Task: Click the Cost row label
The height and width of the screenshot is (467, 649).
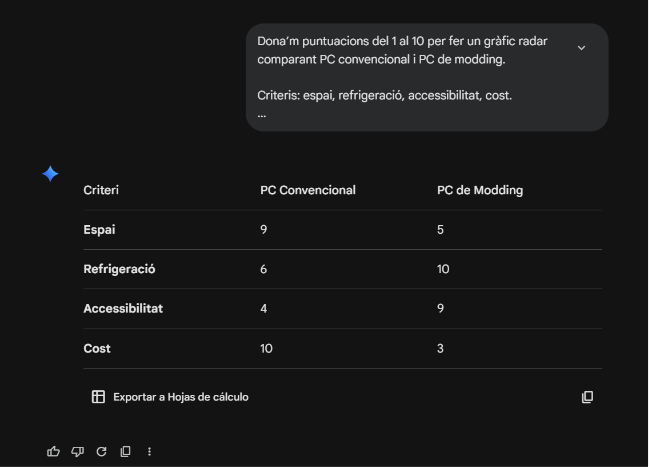Action: coord(97,349)
